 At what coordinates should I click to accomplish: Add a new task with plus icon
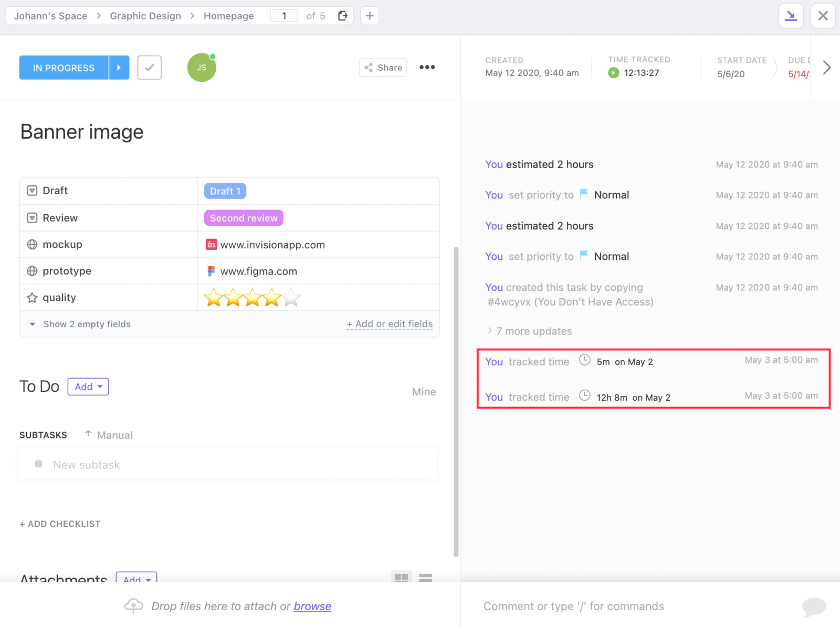point(370,16)
